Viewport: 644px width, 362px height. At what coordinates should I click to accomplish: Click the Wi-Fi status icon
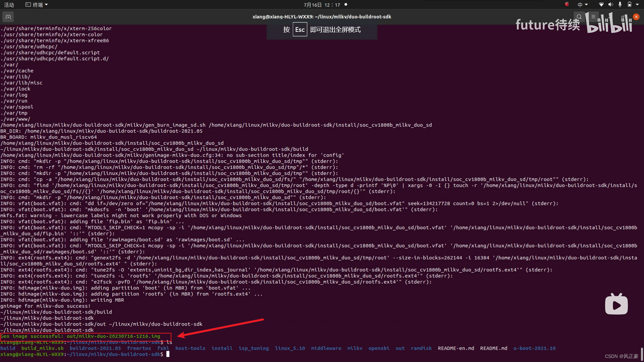coord(601,4)
